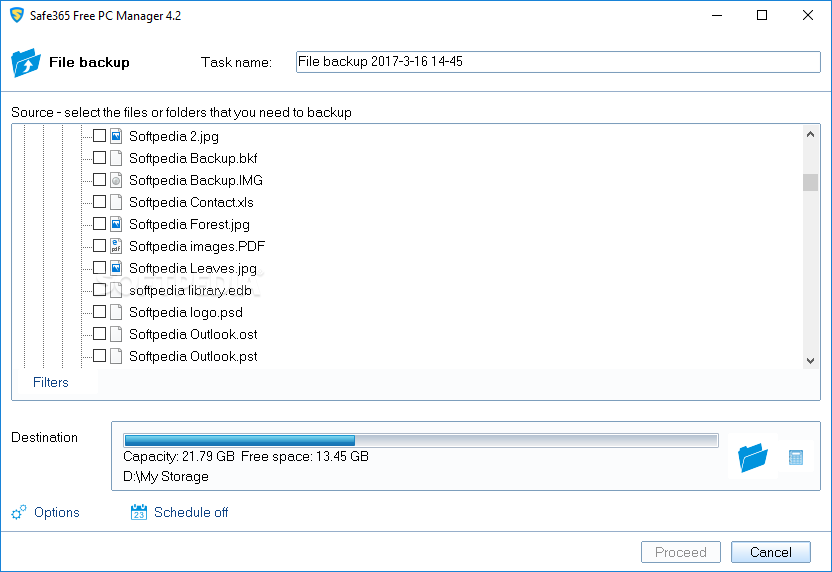Click the Softpedia Outlook.pst file icon
The width and height of the screenshot is (832, 572).
[116, 356]
